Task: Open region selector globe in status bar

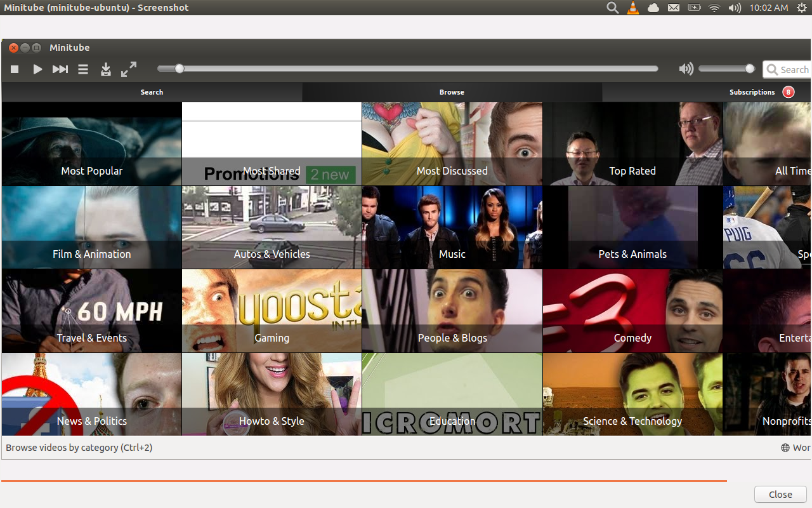Action: point(785,448)
